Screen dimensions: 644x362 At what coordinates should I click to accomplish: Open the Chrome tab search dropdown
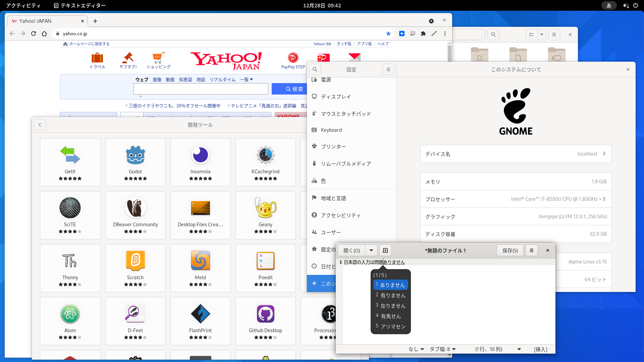431,21
